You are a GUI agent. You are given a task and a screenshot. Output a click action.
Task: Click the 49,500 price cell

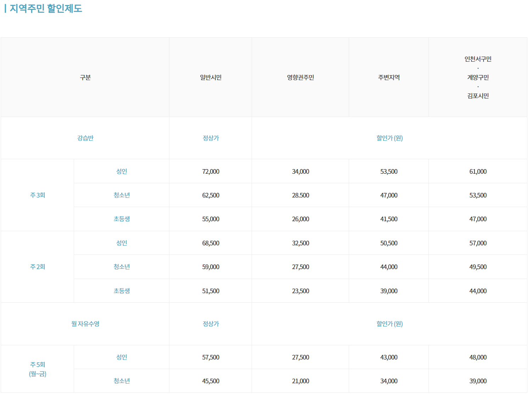point(478,267)
